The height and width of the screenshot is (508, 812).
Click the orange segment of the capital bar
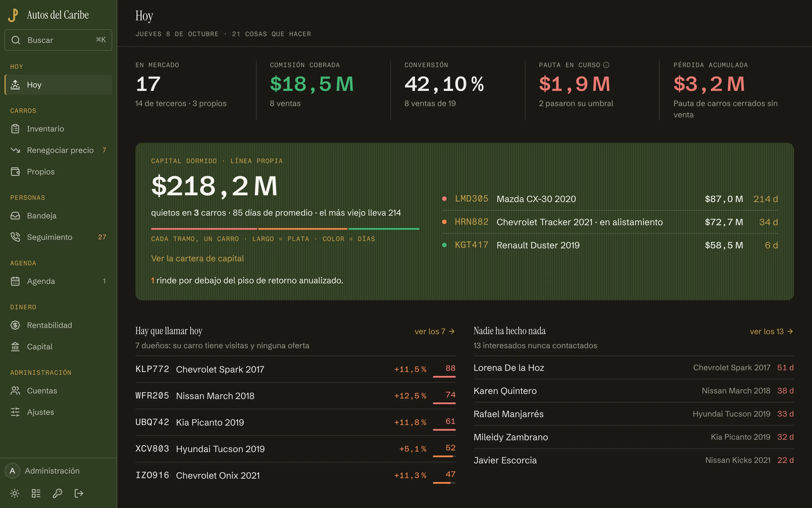(303, 229)
